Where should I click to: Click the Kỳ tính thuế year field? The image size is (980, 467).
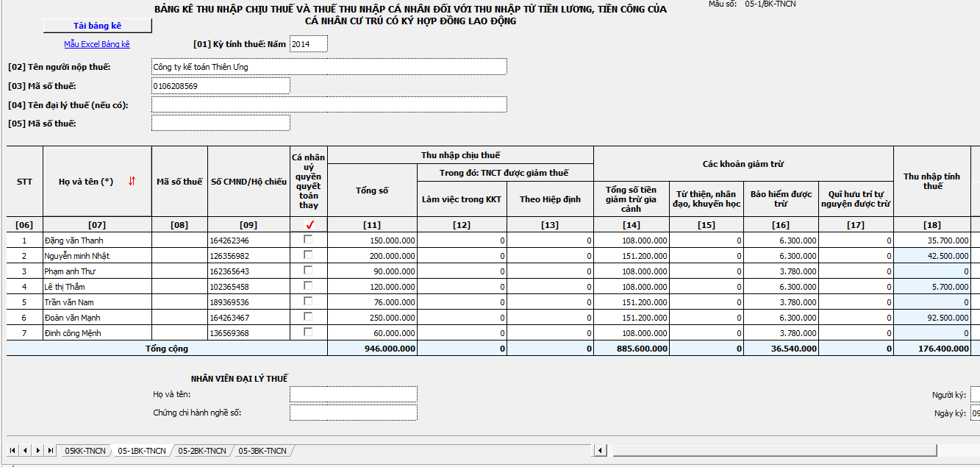point(309,44)
